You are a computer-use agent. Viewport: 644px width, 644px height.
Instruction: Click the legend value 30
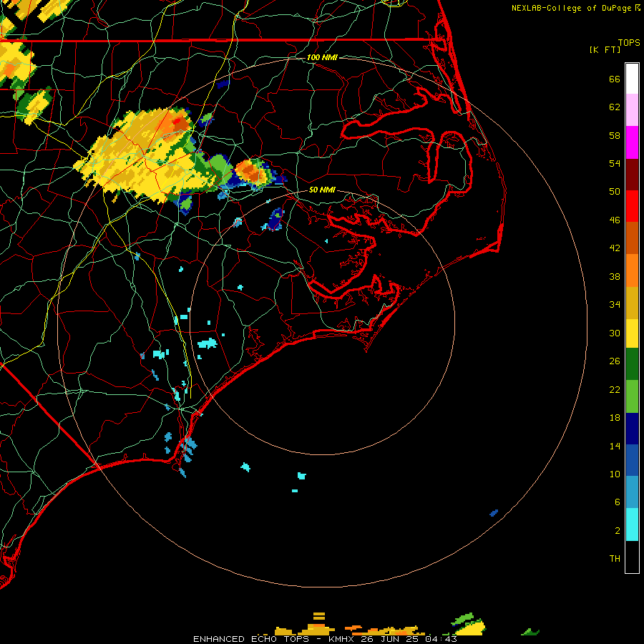pyautogui.click(x=615, y=333)
